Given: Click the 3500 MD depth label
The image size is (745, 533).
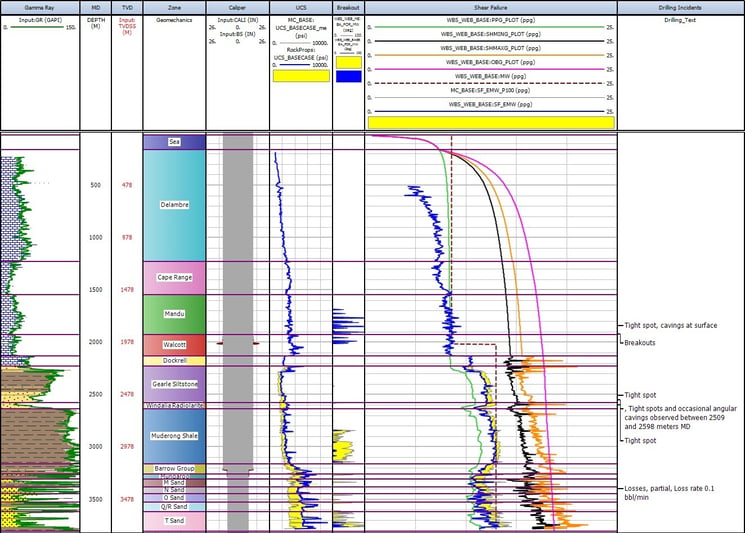Looking at the screenshot, I should click(x=96, y=499).
